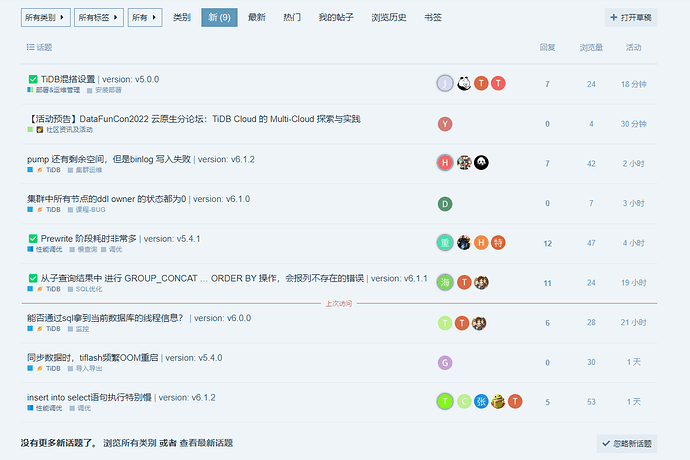
Task: Click activity time 18 分钟 on TiDB混搭设置 row
Action: 634,84
